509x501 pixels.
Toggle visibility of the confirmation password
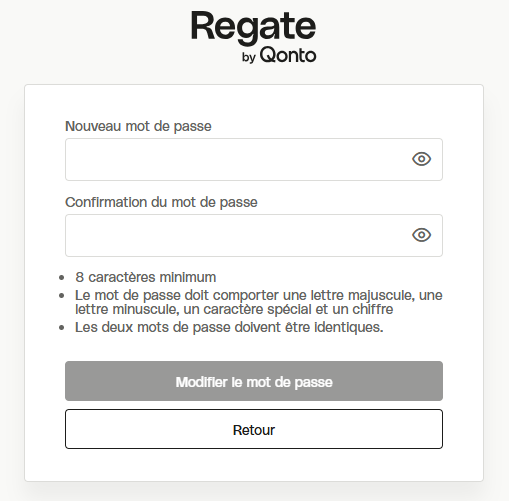click(x=421, y=235)
